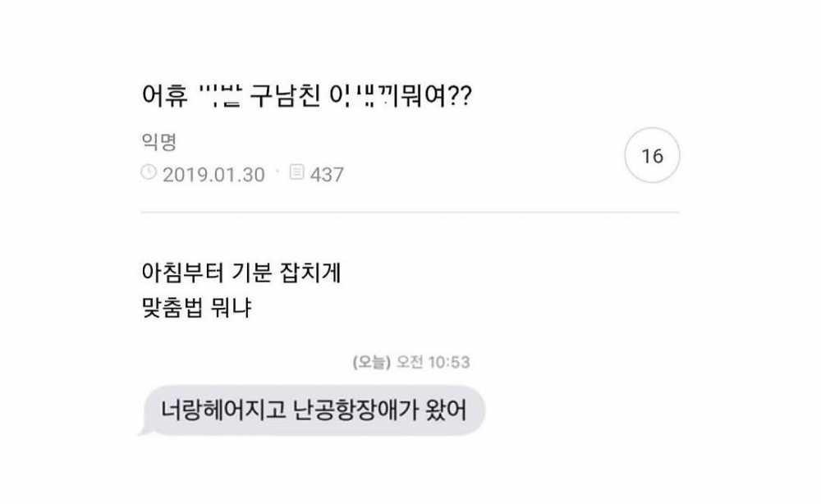Click the views document icon
This screenshot has width=821, height=504.
click(296, 173)
